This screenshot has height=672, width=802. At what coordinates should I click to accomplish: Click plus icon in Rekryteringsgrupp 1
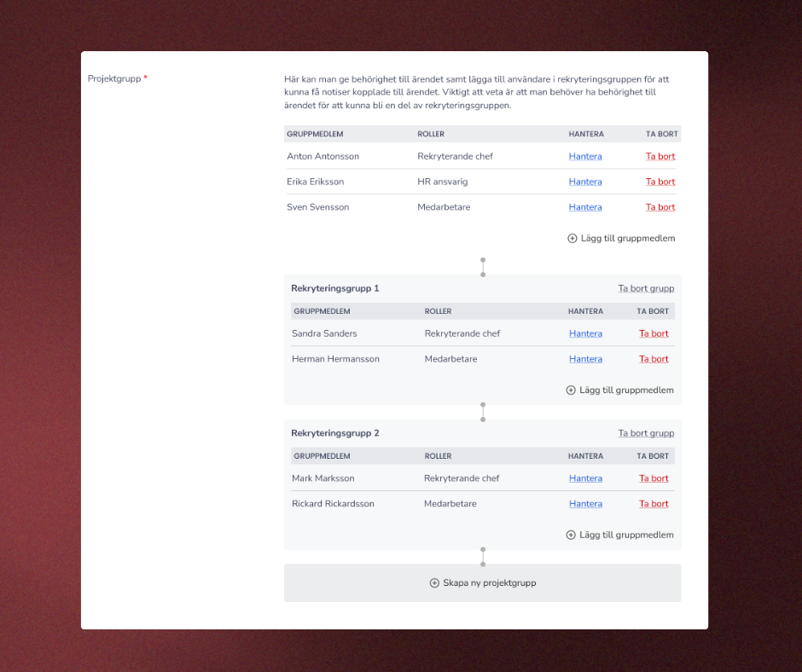[x=571, y=391]
